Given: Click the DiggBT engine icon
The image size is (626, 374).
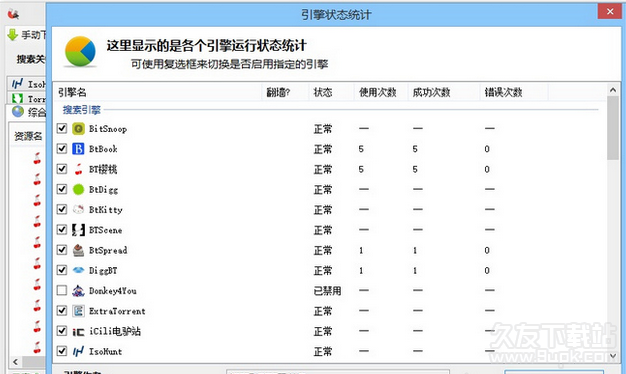Looking at the screenshot, I should point(78,270).
